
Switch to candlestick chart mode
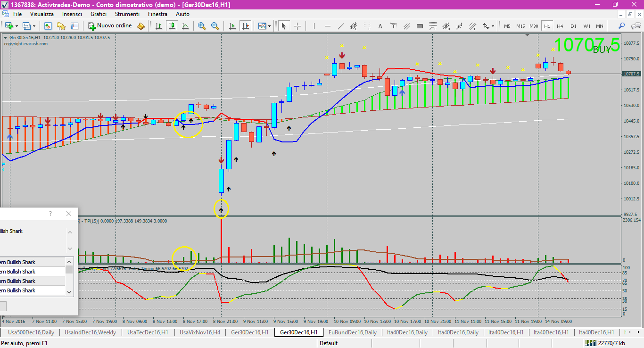[x=172, y=26]
